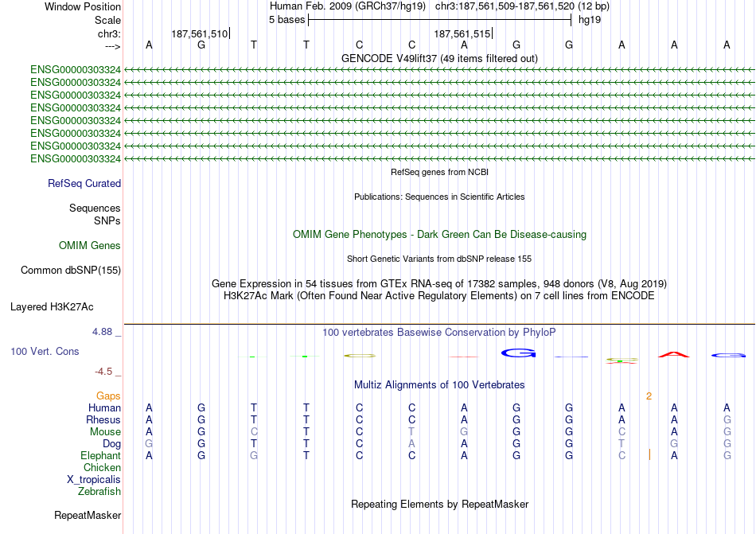Click the Scale track label

tap(107, 20)
